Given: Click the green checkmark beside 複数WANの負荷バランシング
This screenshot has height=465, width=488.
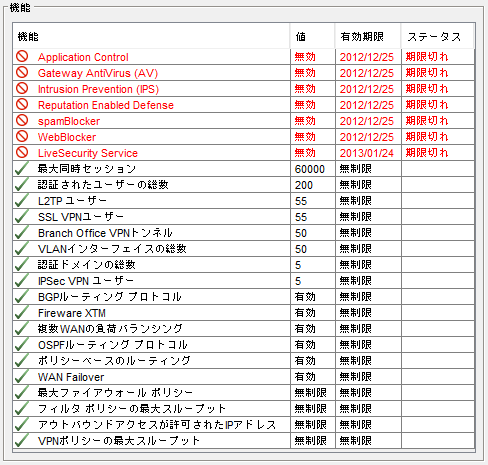Looking at the screenshot, I should coord(22,328).
